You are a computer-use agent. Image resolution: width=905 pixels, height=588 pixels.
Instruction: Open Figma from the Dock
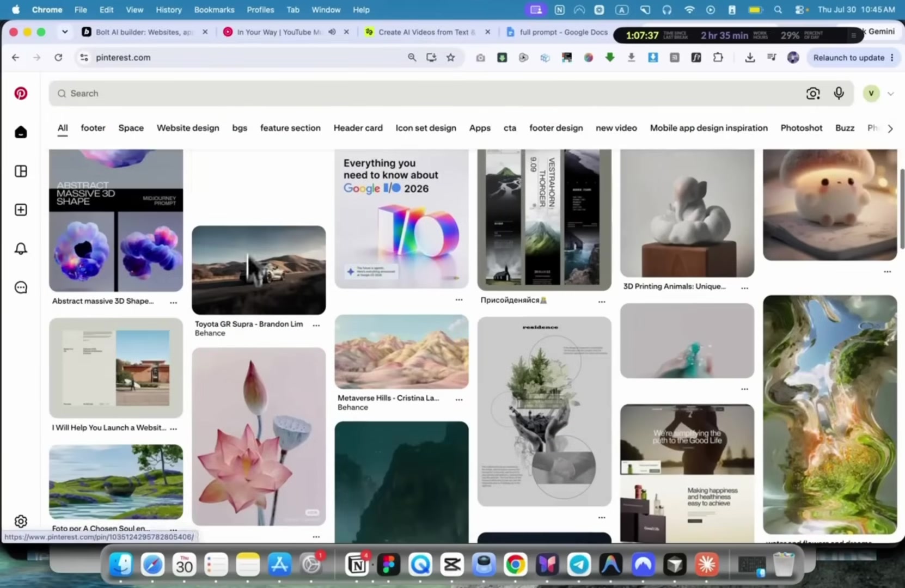389,565
